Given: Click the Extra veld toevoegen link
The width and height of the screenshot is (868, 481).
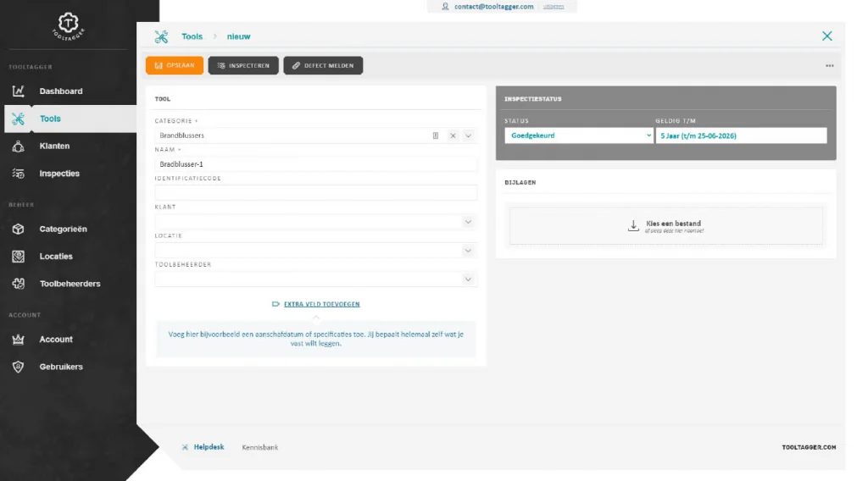Looking at the screenshot, I should tap(321, 304).
